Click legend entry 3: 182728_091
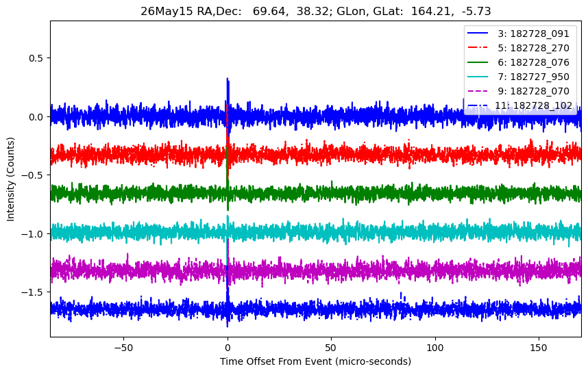The image size is (588, 373). [x=518, y=34]
